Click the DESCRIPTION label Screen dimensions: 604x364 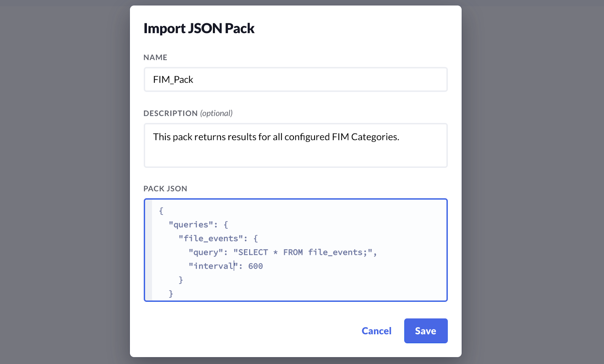pos(171,113)
